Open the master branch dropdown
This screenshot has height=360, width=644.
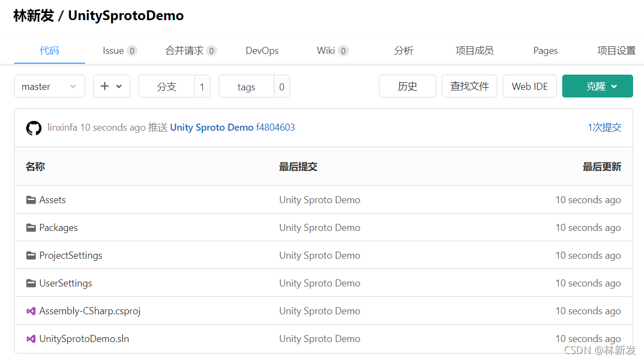point(49,87)
